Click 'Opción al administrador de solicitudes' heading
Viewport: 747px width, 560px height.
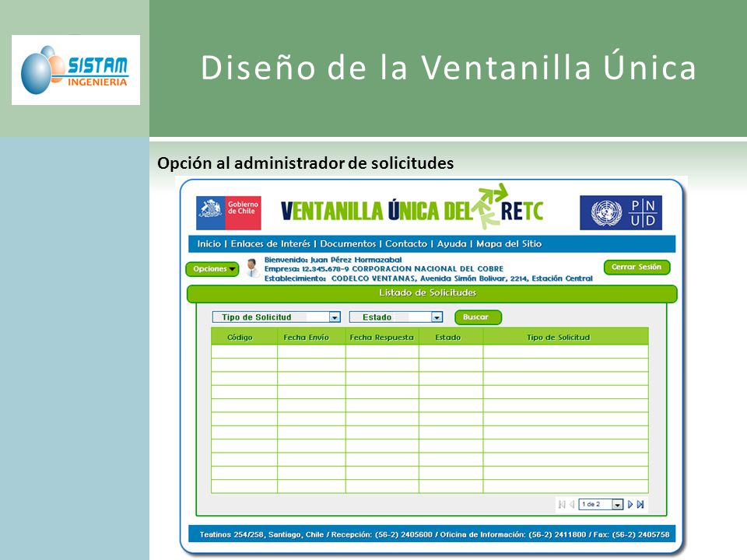(305, 163)
